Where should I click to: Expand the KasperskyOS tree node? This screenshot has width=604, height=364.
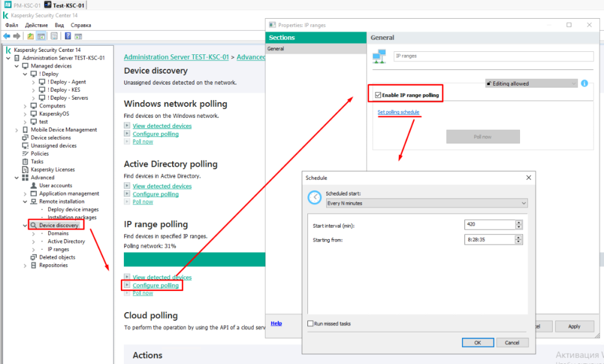point(25,114)
